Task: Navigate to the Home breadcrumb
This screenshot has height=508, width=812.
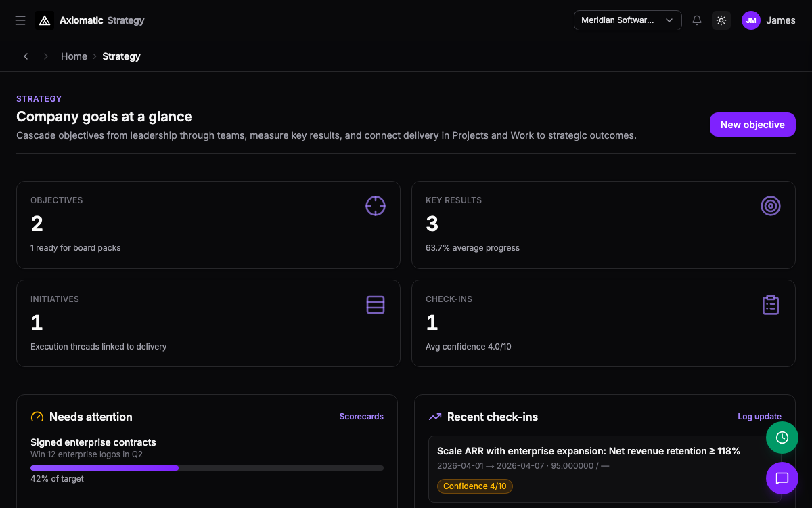Action: [74, 56]
